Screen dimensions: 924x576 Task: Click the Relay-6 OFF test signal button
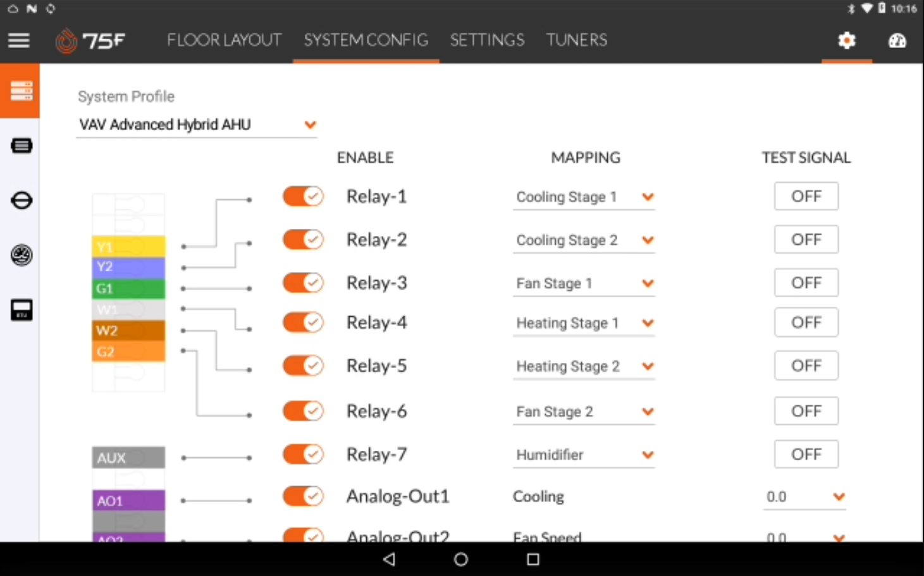[806, 411]
